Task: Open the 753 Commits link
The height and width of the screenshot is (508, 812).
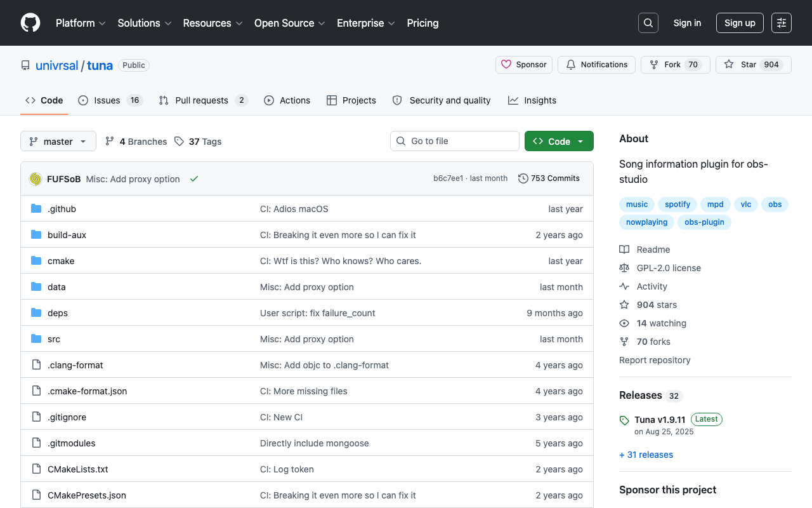Action: [549, 178]
